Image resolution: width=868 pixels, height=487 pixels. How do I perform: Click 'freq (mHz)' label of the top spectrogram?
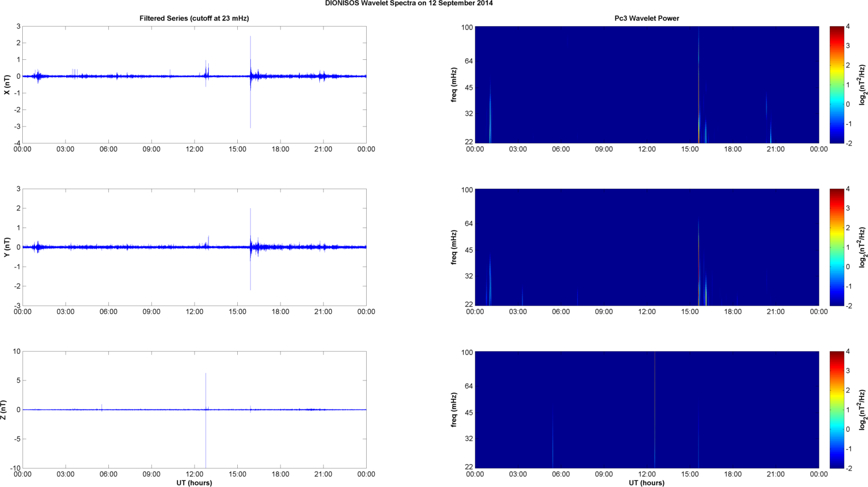tap(454, 84)
